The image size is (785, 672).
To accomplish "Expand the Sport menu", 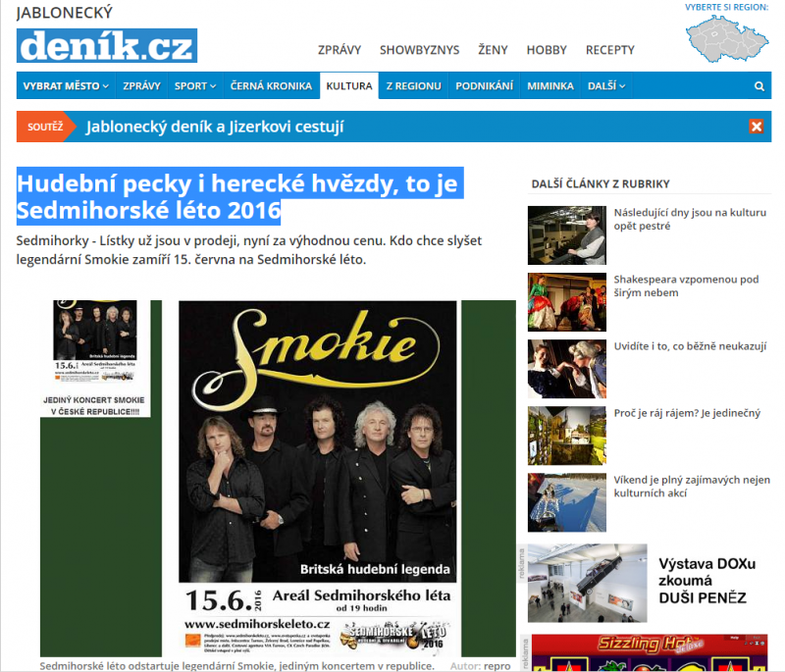I will pos(195,85).
